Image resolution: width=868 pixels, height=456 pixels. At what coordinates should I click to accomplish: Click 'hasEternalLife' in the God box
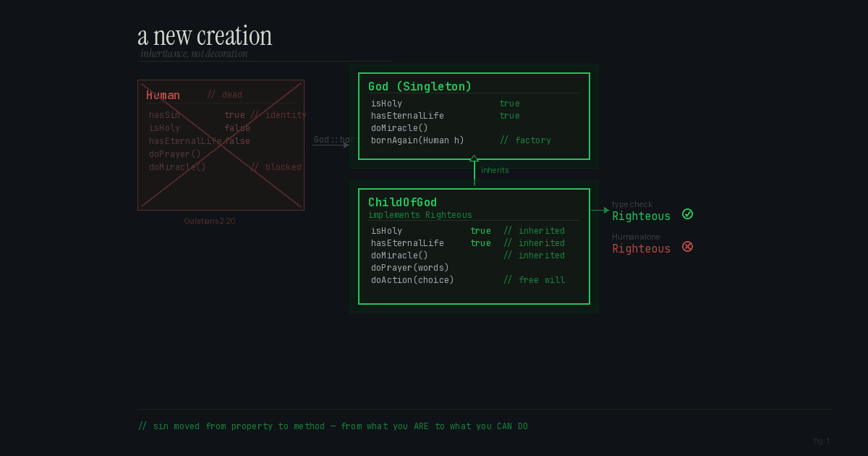coord(407,116)
